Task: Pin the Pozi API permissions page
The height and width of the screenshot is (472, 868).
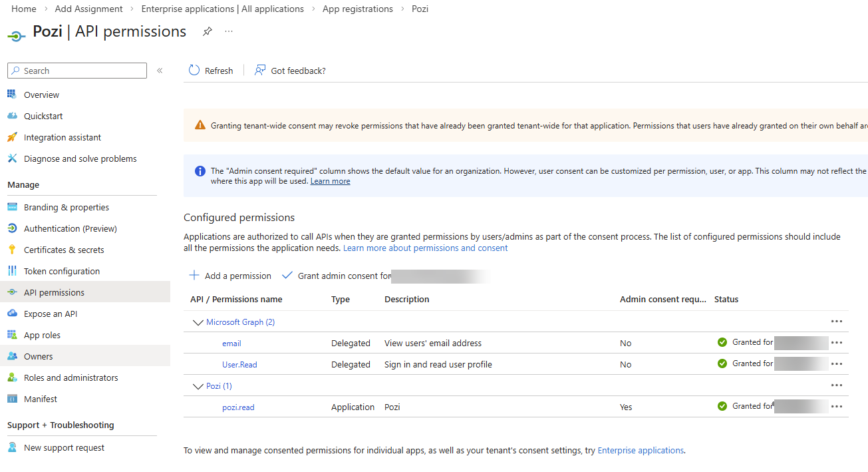Action: [x=207, y=31]
